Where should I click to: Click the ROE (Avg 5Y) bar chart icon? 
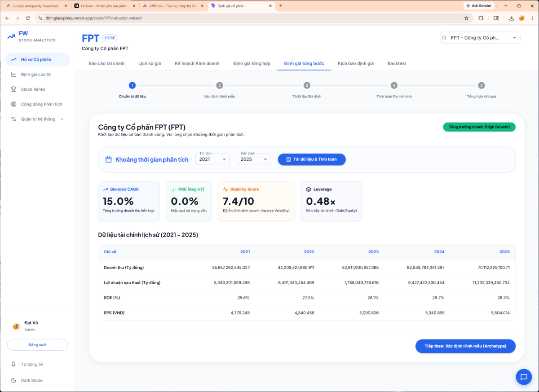pyautogui.click(x=173, y=189)
